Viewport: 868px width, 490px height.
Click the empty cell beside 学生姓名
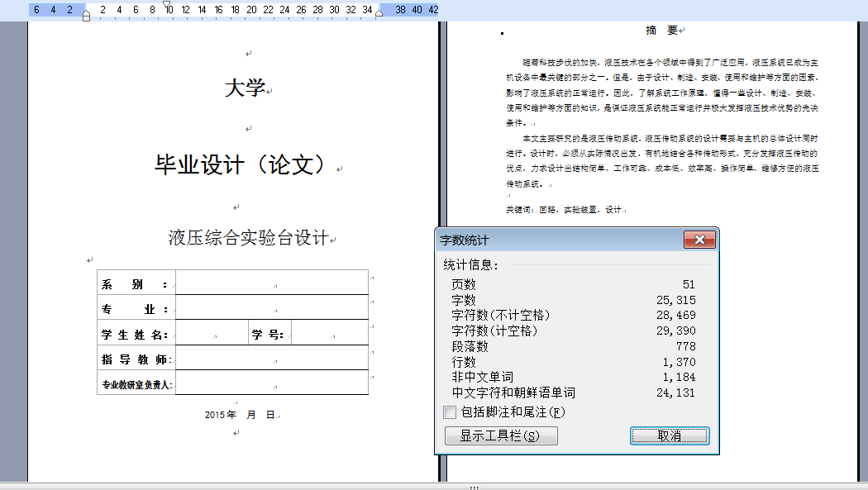[212, 332]
